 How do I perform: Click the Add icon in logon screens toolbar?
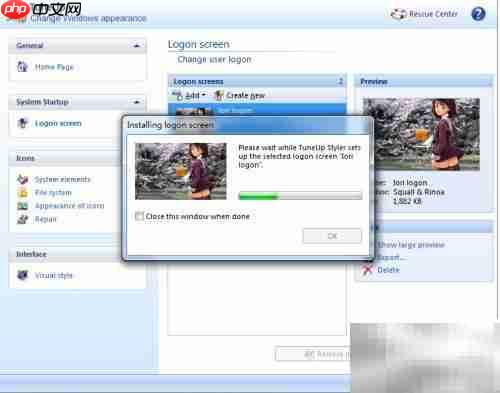tap(178, 96)
